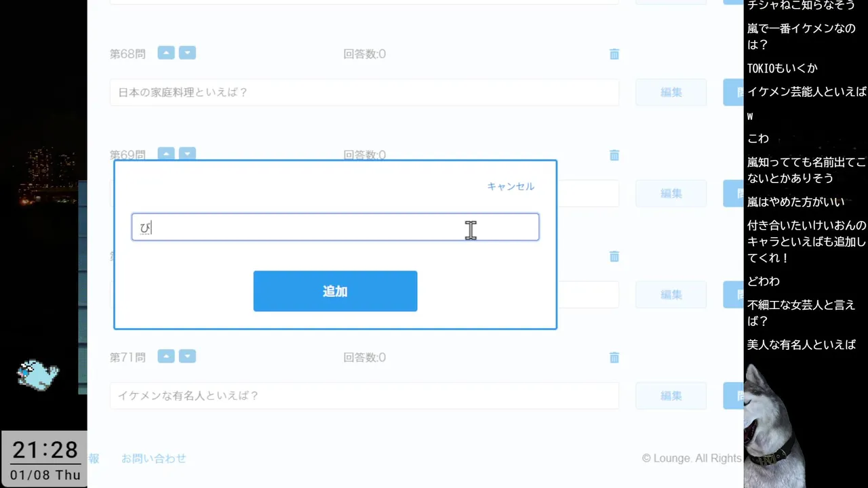Image resolution: width=868 pixels, height=488 pixels.
Task: Click the question field イケメンな有名人といえば？
Action: [364, 396]
